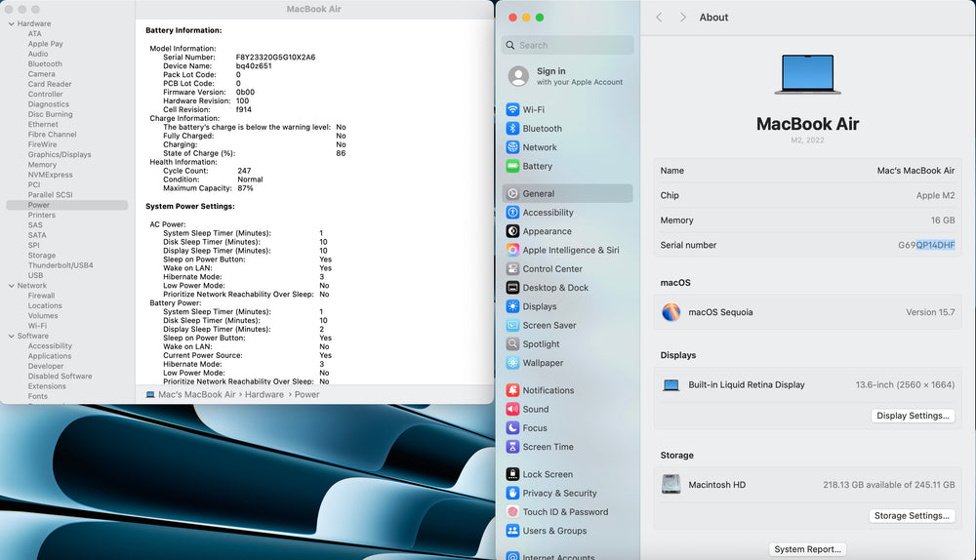976x560 pixels.
Task: Click Display Settings button
Action: [x=913, y=416]
